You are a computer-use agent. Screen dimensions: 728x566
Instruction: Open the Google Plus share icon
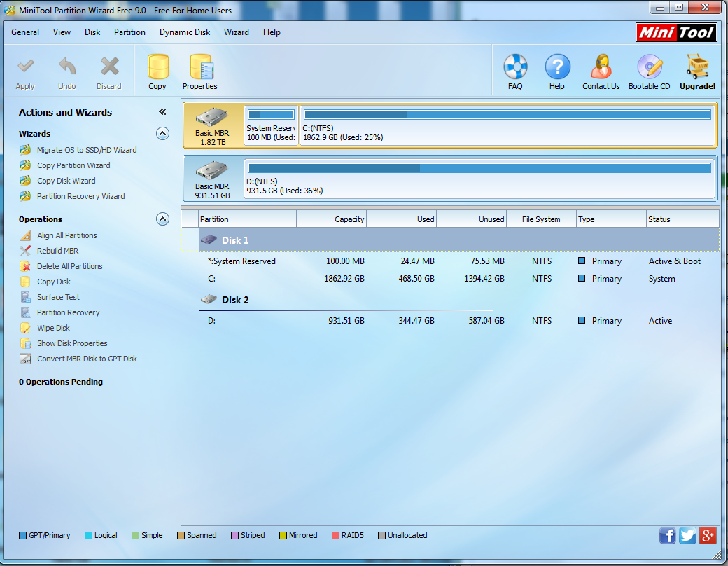708,535
